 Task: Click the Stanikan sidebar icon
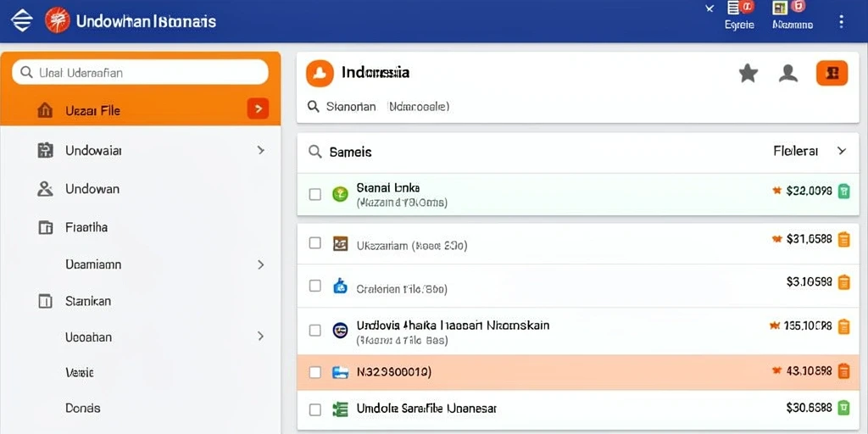(45, 301)
